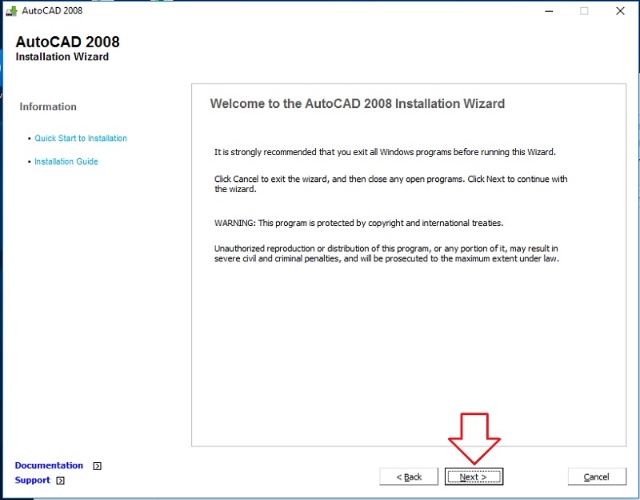Click the 'Information' sidebar heading
640x500 pixels.
48,107
